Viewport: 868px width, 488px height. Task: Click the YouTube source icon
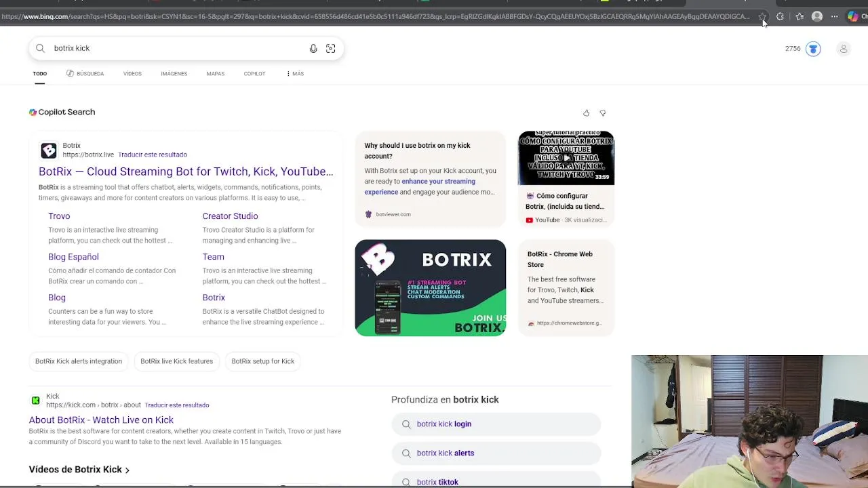(530, 220)
